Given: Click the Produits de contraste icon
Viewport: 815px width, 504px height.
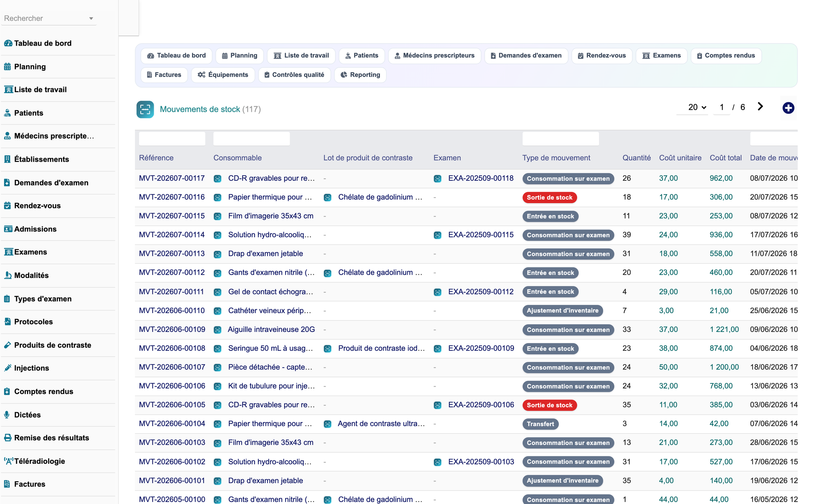Looking at the screenshot, I should (8, 345).
